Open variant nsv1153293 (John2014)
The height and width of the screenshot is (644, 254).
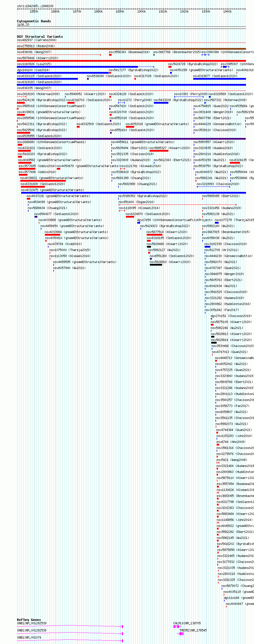(x=234, y=436)
